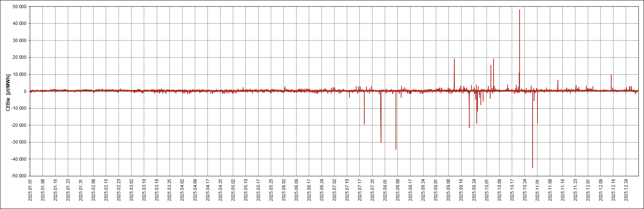
Task: Click the 2025.04.17 date label
Action: point(208,190)
